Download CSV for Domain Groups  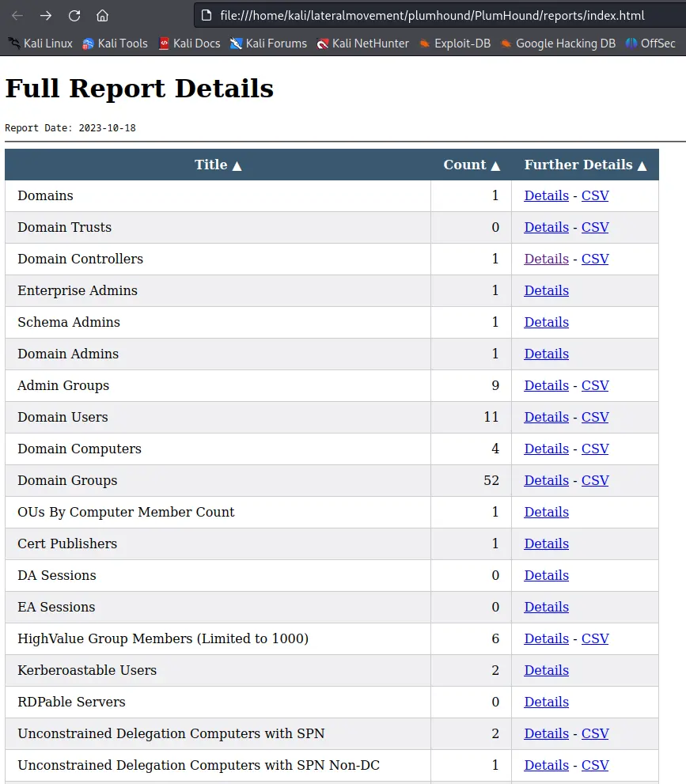coord(595,480)
